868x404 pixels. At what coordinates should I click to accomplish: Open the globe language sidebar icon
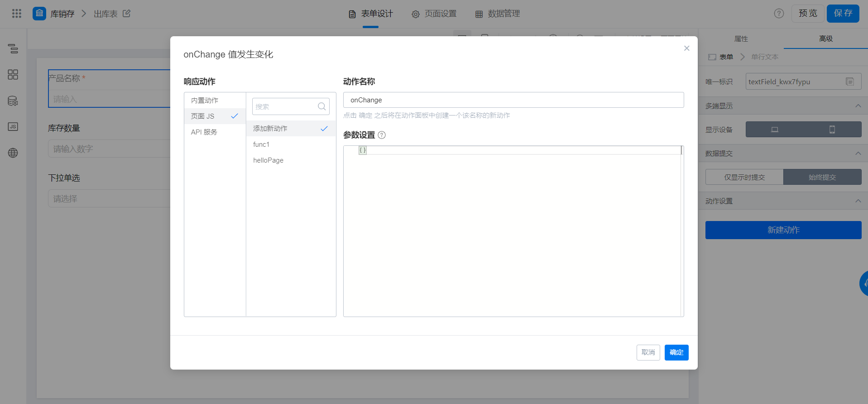pyautogui.click(x=13, y=153)
